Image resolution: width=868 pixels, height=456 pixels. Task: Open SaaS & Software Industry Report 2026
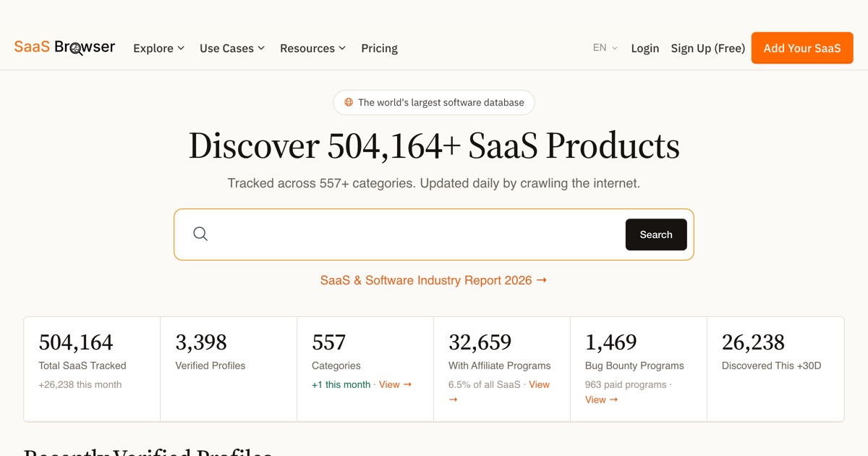433,280
